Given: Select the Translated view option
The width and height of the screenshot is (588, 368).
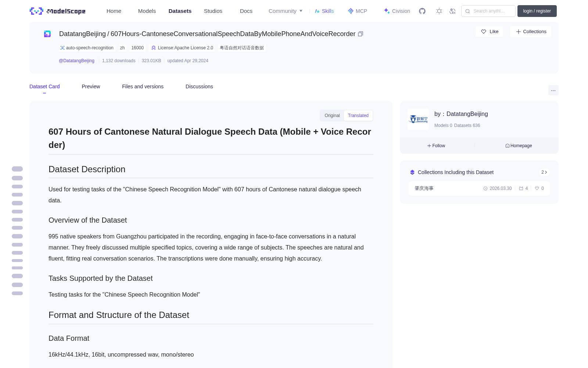Looking at the screenshot, I should pyautogui.click(x=358, y=116).
